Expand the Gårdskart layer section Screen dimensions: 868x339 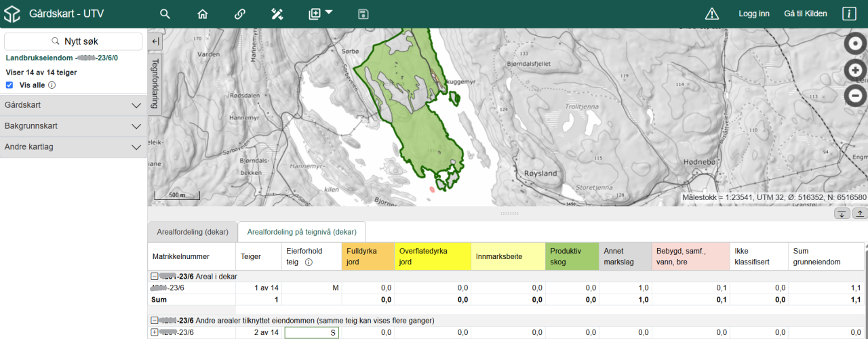click(73, 105)
